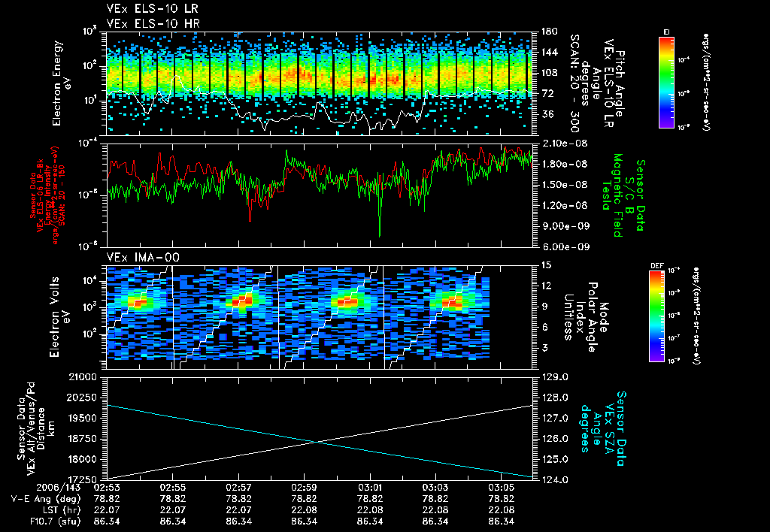The width and height of the screenshot is (770, 532).
Task: Click the 02:53 time label
Action: tap(107, 488)
